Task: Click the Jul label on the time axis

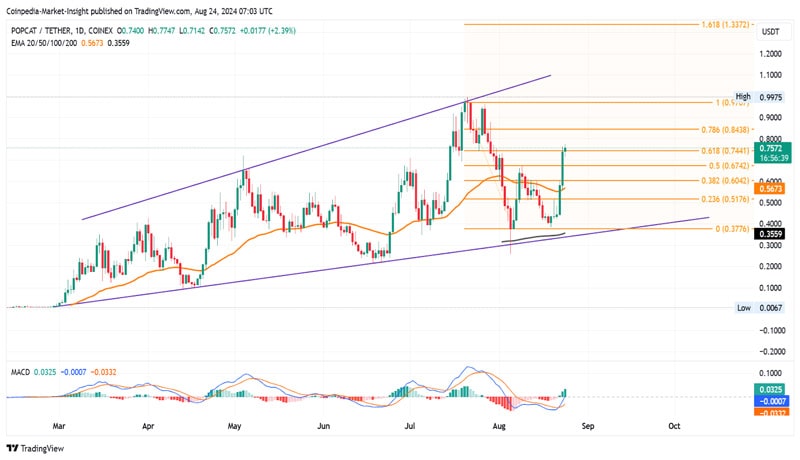Action: click(410, 426)
